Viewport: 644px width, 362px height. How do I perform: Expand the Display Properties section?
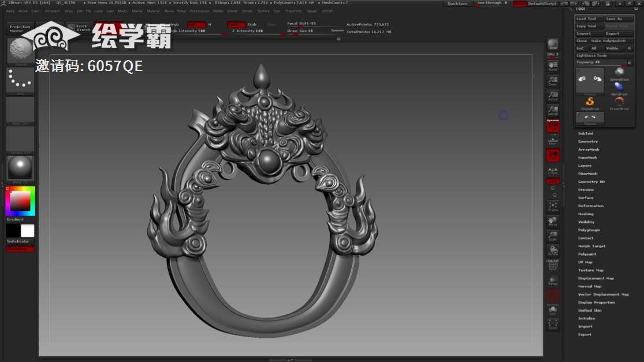coord(597,303)
